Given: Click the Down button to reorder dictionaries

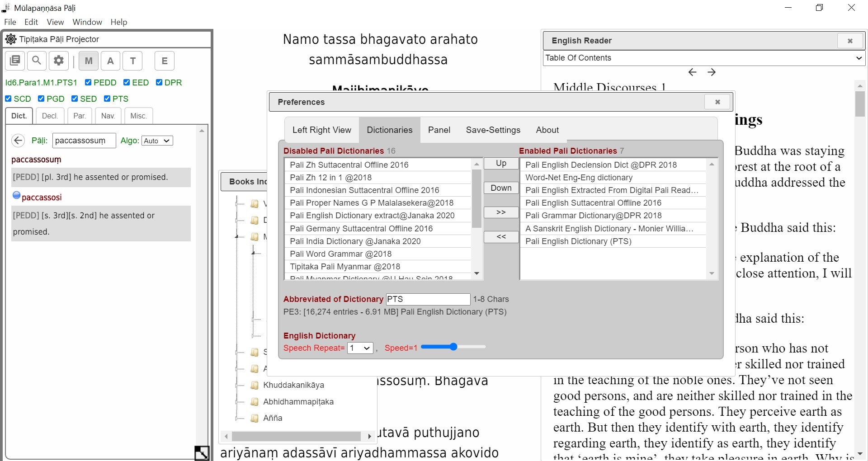Looking at the screenshot, I should click(x=501, y=188).
